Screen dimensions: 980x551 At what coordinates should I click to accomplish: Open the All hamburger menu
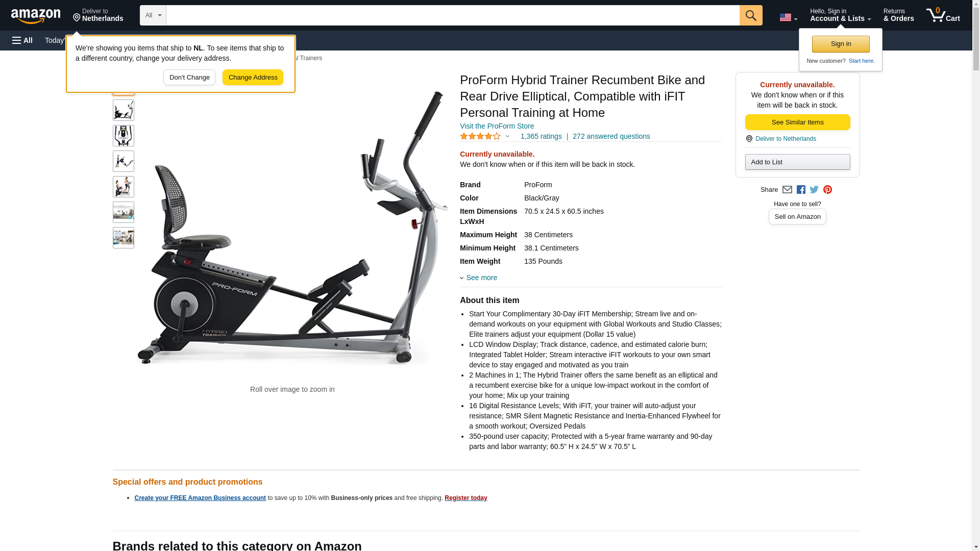point(22,40)
